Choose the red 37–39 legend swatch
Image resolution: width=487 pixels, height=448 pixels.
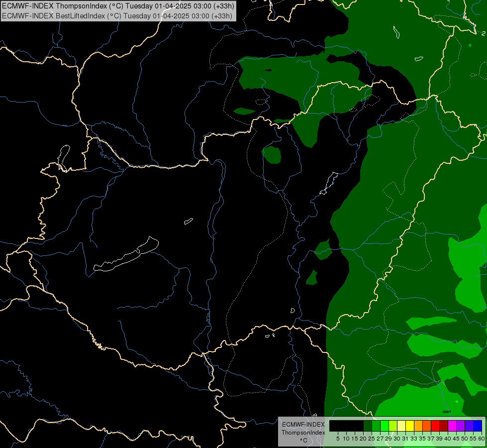[435, 426]
